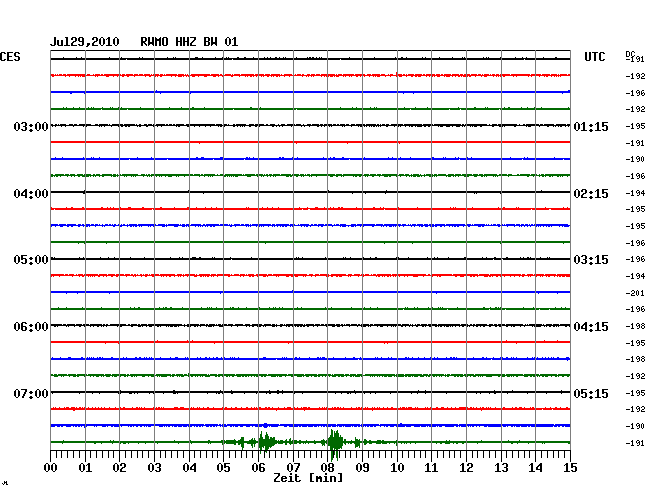Viewport: 650px width, 494px height.
Task: Select minute 14 on the time axis
Action: pyautogui.click(x=535, y=467)
